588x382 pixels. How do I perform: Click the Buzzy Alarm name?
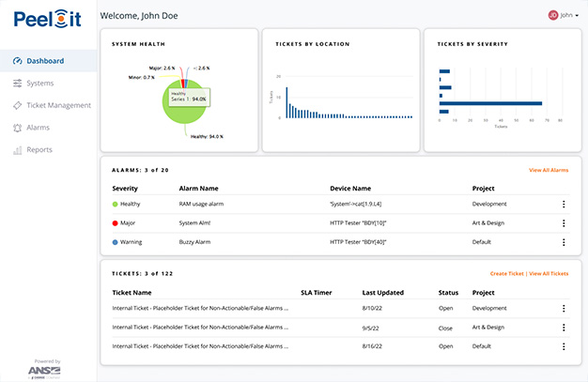coord(194,242)
